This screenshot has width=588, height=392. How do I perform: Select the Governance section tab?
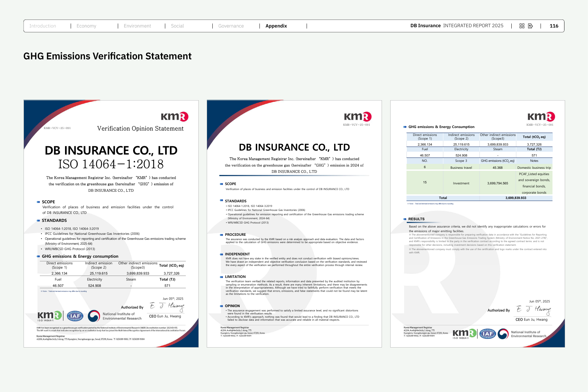[231, 26]
